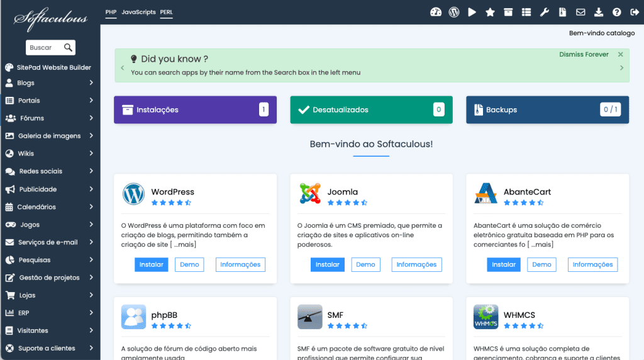644x360 pixels.
Task: Show previous tip with left arrow
Action: click(123, 68)
